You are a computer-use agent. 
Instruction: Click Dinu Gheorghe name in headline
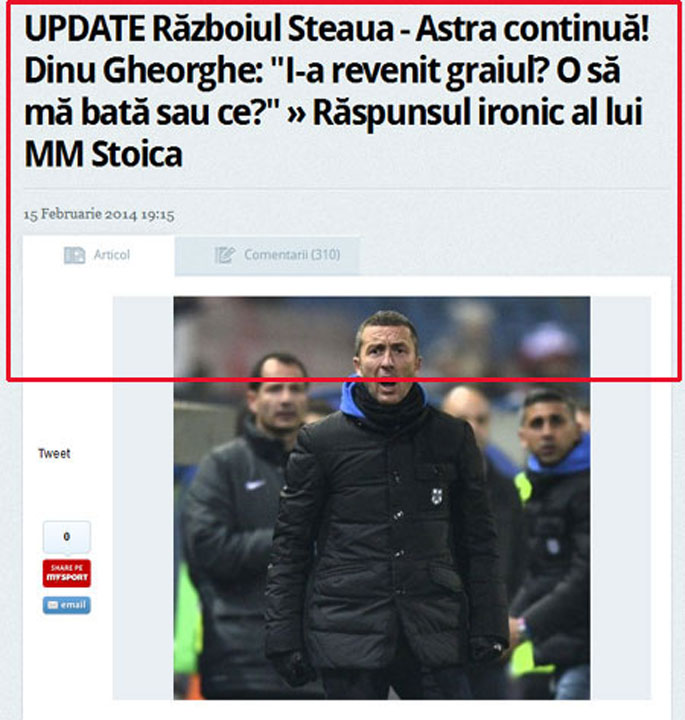click(143, 72)
